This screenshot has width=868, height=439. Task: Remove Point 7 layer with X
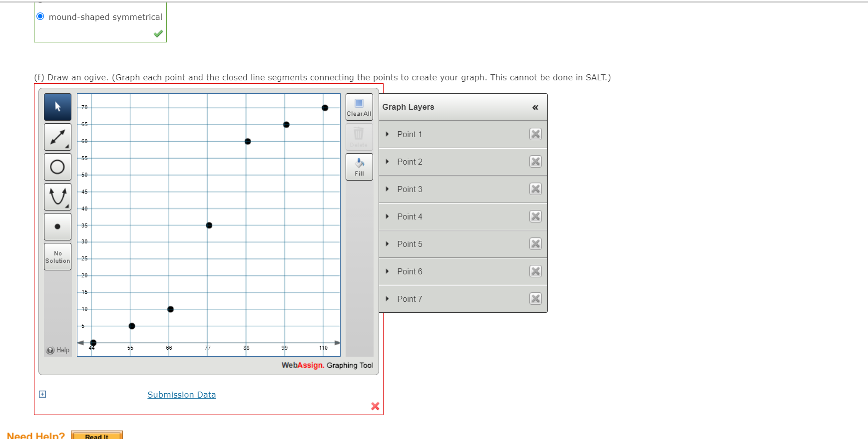tap(535, 299)
